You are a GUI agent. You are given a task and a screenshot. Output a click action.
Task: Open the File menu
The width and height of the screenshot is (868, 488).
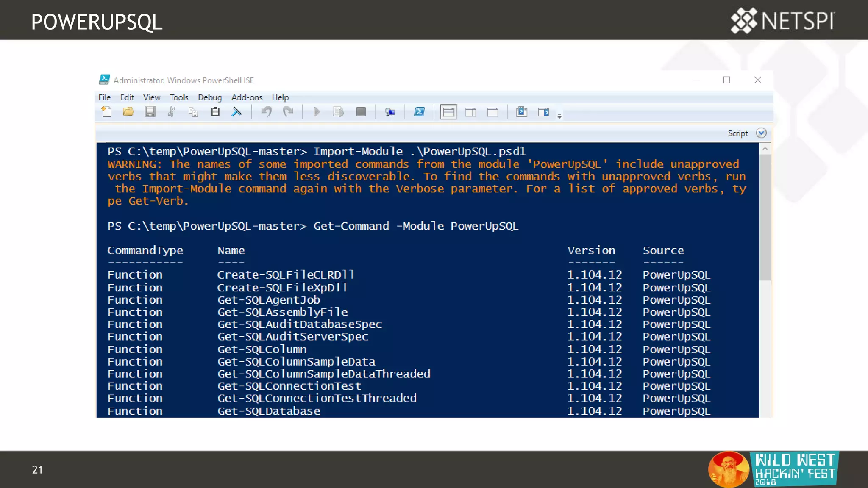coord(104,97)
